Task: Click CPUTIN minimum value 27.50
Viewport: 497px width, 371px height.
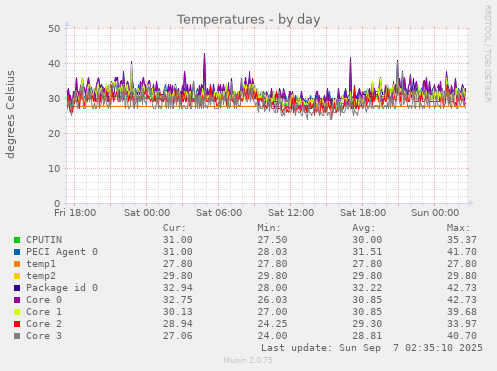Action: [272, 240]
